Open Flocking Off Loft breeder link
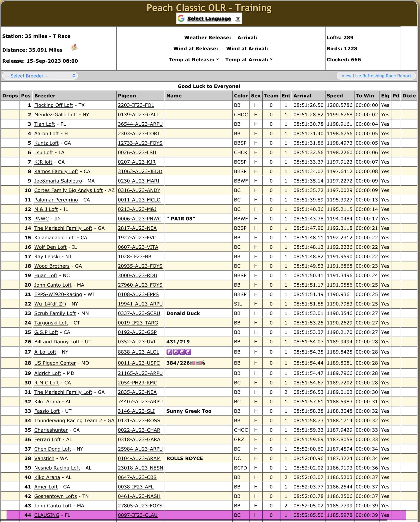The height and width of the screenshot is (522, 420). [54, 105]
